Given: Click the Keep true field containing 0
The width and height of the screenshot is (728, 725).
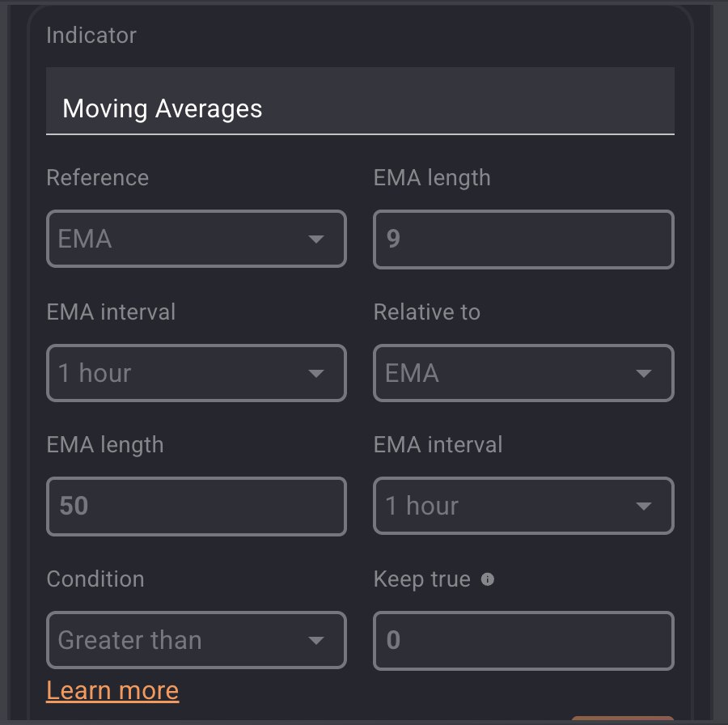Looking at the screenshot, I should pyautogui.click(x=523, y=641).
